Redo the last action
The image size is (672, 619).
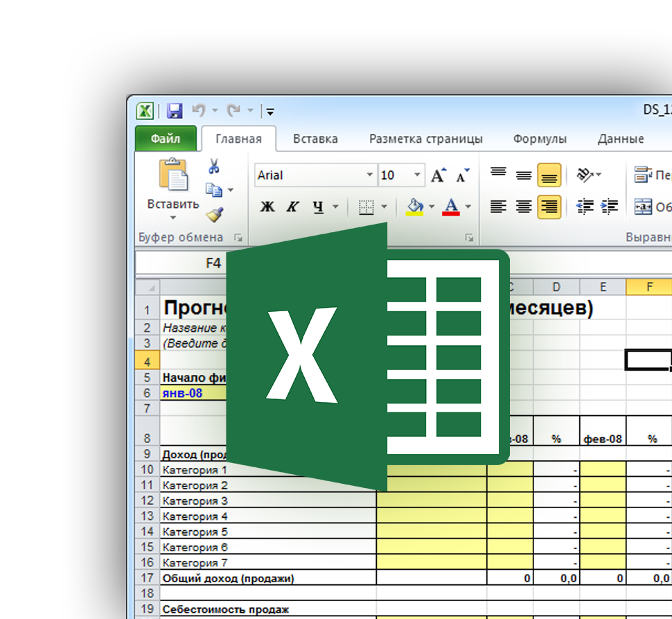(233, 111)
